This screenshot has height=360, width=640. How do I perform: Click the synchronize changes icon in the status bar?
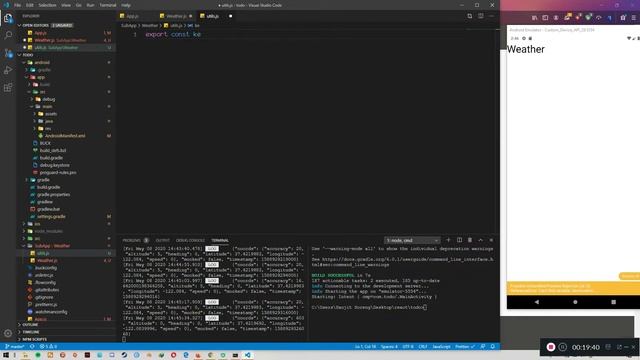click(32, 347)
